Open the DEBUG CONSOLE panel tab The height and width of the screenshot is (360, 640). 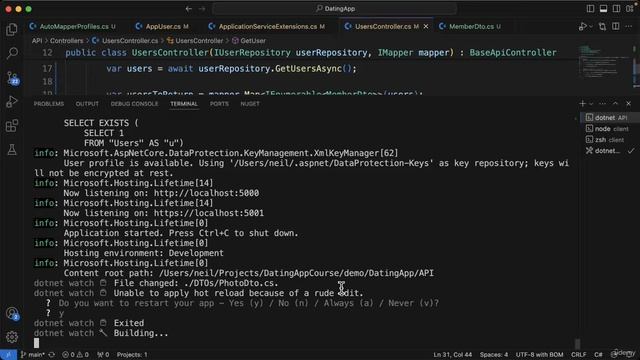pos(134,104)
